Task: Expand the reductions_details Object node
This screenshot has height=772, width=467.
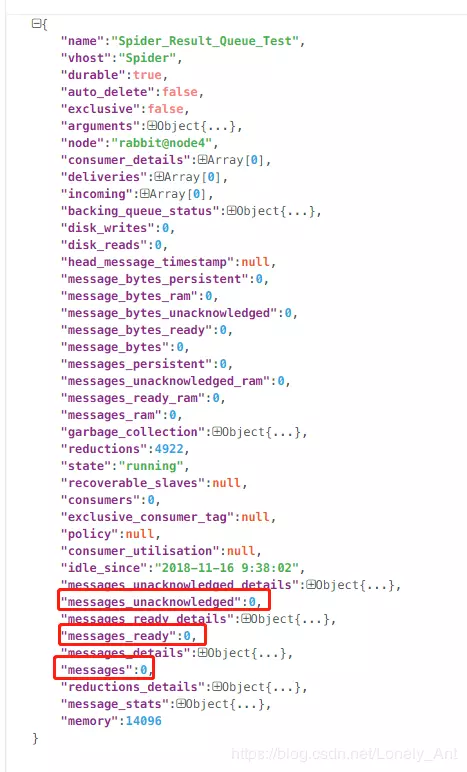Action: [217, 687]
